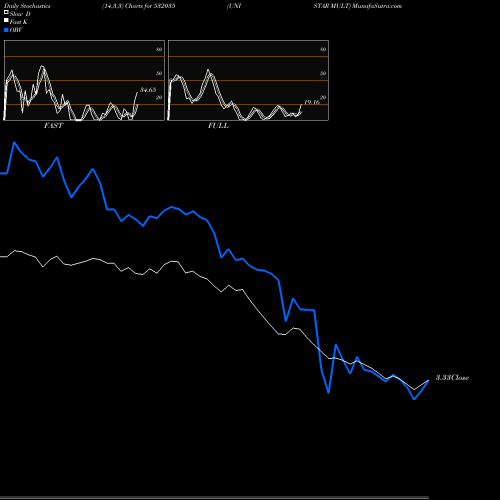The width and height of the screenshot is (500, 500).
Task: Click the 34.65 value in FAST chart
Action: point(148,90)
